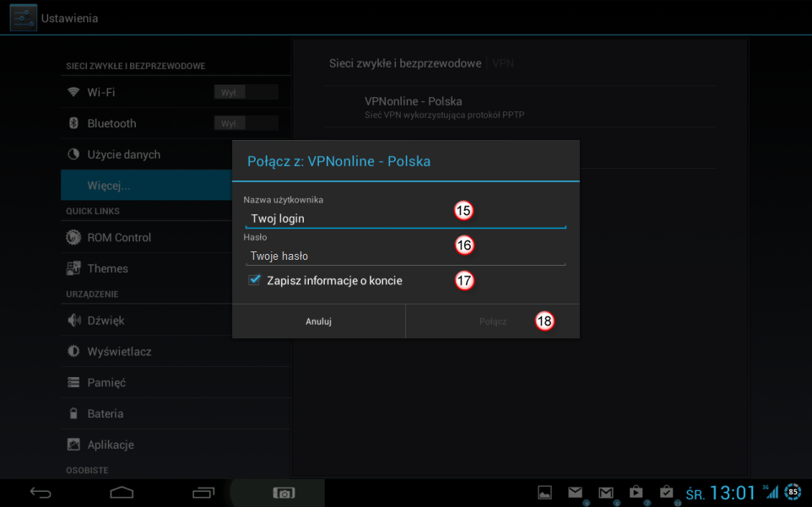Viewport: 812px width, 507px height.
Task: Open the Themes entry
Action: pyautogui.click(x=146, y=268)
